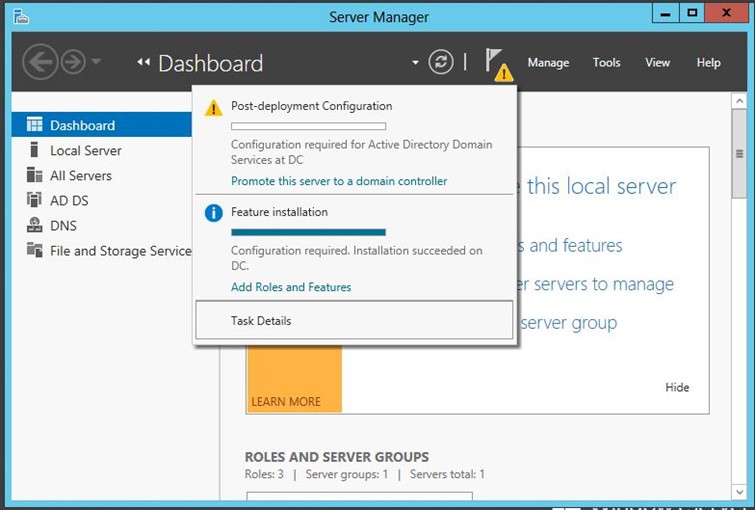The image size is (755, 510).
Task: Click the File and Storage Services icon
Action: [34, 250]
